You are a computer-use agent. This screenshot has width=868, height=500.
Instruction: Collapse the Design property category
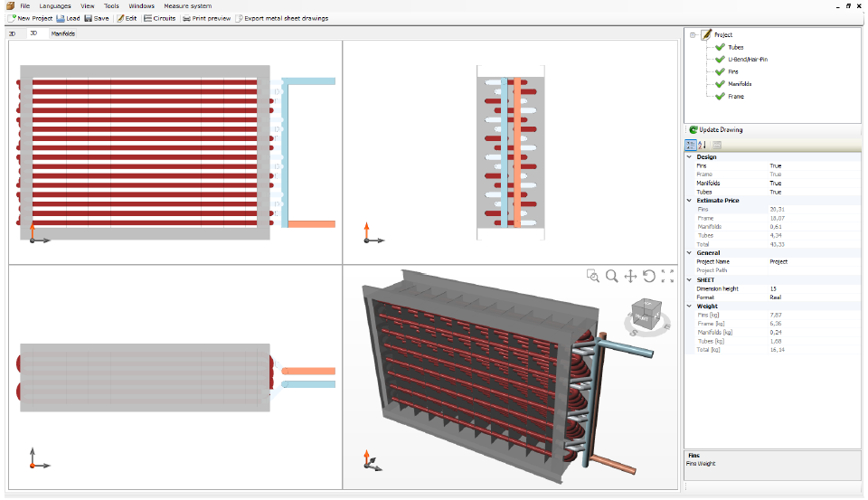[689, 156]
